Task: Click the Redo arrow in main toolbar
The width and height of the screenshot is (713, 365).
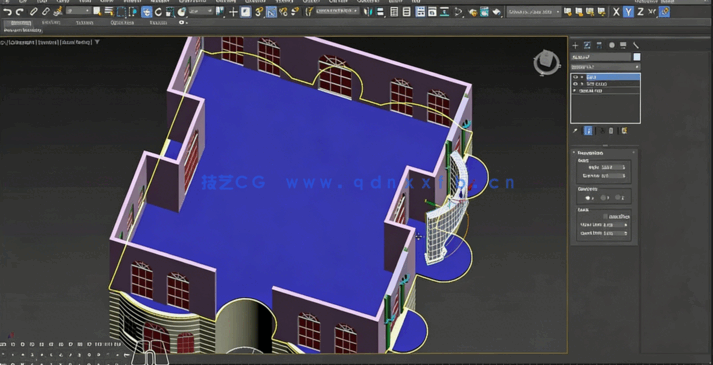Action: click(x=20, y=12)
